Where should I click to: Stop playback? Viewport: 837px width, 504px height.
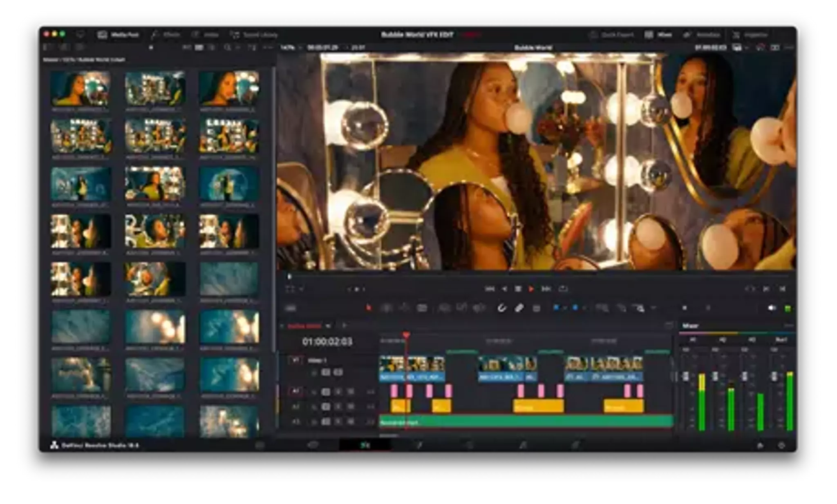pyautogui.click(x=518, y=289)
